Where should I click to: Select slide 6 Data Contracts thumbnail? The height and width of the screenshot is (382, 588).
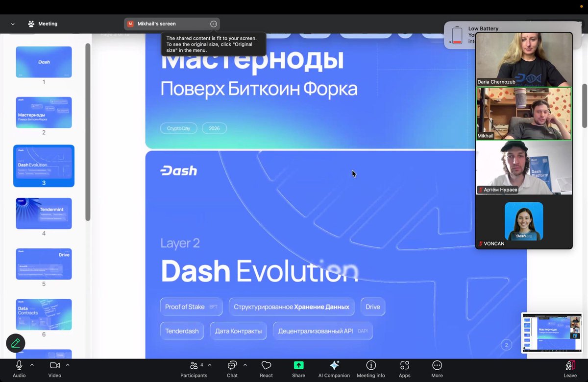click(44, 314)
